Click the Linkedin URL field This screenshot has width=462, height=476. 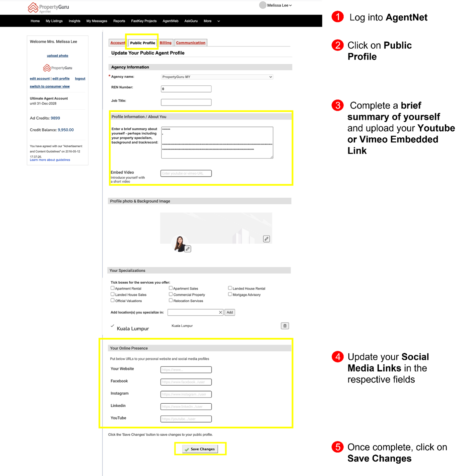point(186,407)
